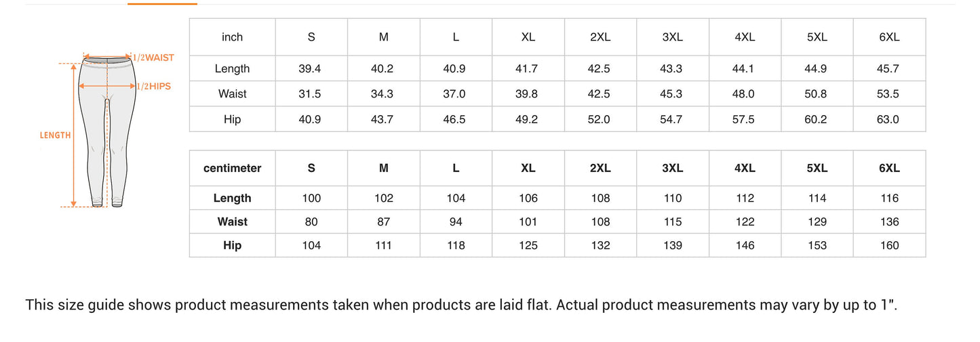Select the bold Hip row label in centimeter table
Image resolution: width=980 pixels, height=342 pixels.
(x=232, y=246)
